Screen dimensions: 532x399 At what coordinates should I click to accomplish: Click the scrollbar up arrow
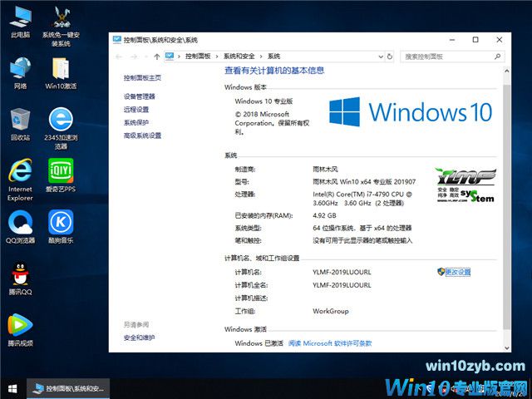506,71
